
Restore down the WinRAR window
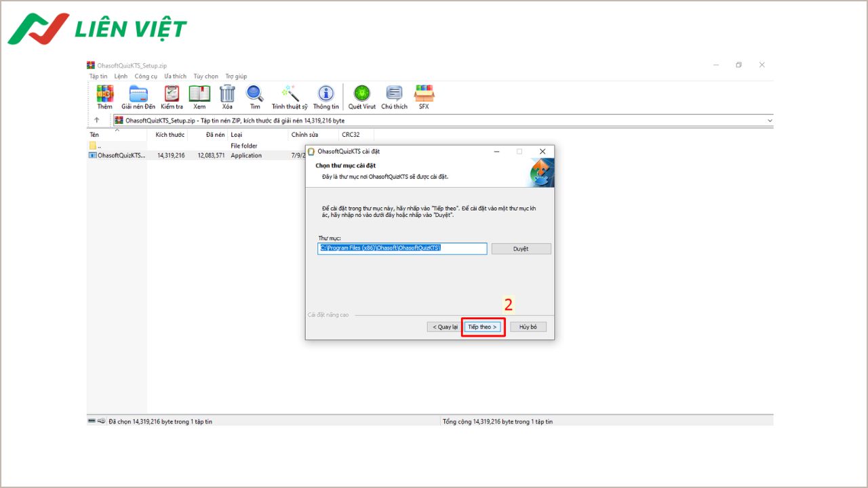738,65
